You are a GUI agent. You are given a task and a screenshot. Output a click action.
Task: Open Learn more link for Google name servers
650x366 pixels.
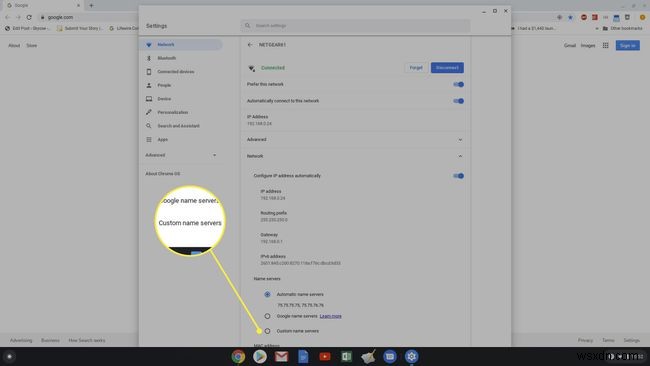pyautogui.click(x=330, y=316)
